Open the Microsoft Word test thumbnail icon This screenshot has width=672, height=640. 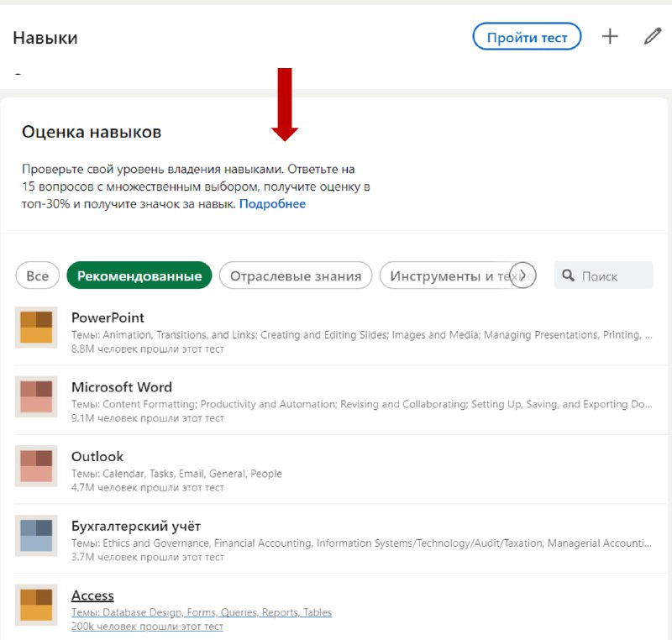pos(36,396)
